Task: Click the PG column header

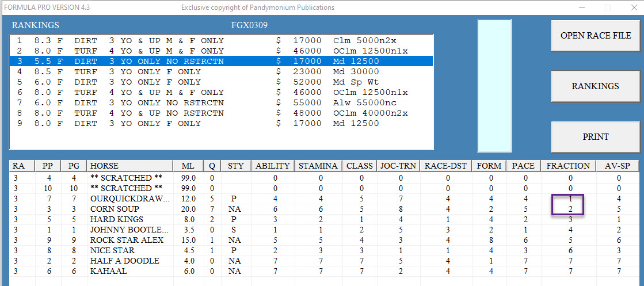Action: [74, 166]
